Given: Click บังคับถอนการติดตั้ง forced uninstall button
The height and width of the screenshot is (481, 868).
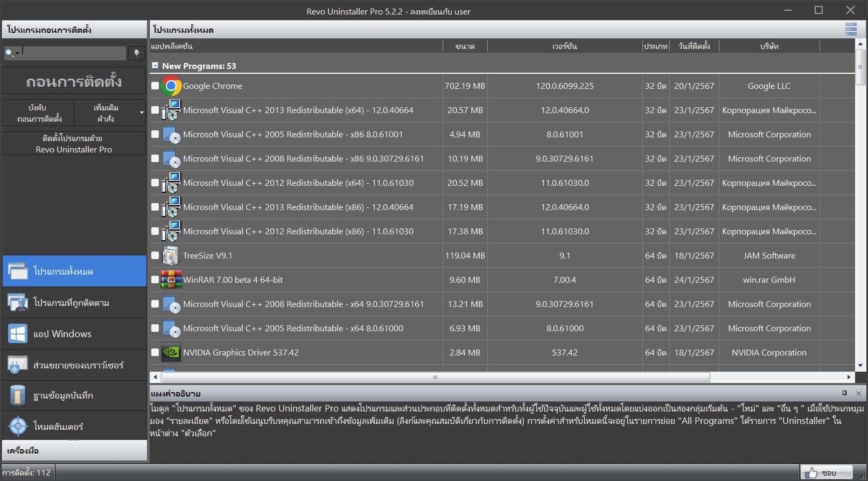Looking at the screenshot, I should click(38, 113).
